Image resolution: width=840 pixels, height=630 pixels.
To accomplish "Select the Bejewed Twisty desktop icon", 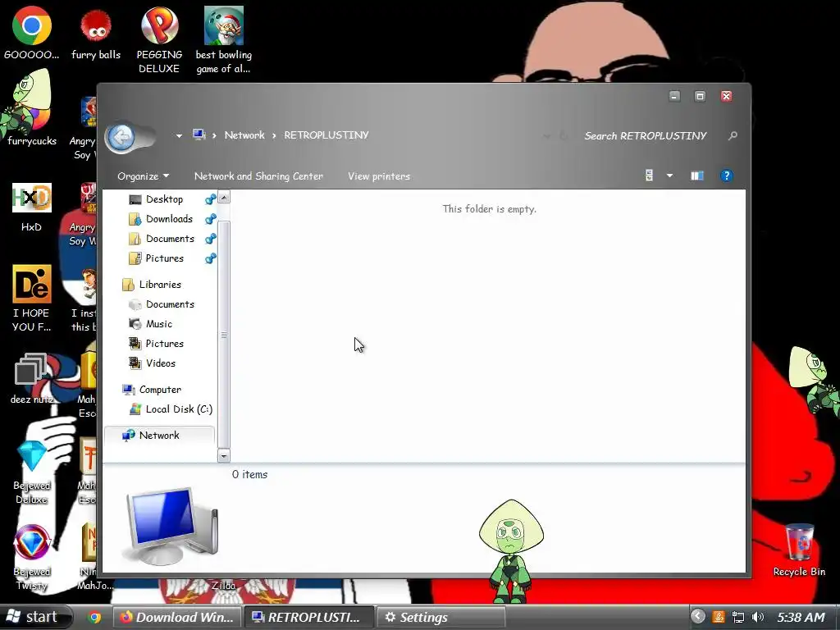I will tap(32, 558).
